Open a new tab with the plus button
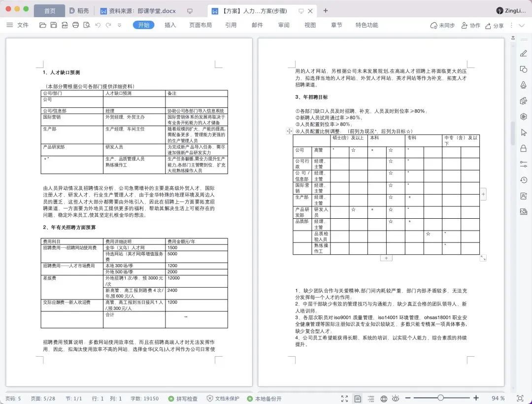The image size is (532, 404). 326,10
